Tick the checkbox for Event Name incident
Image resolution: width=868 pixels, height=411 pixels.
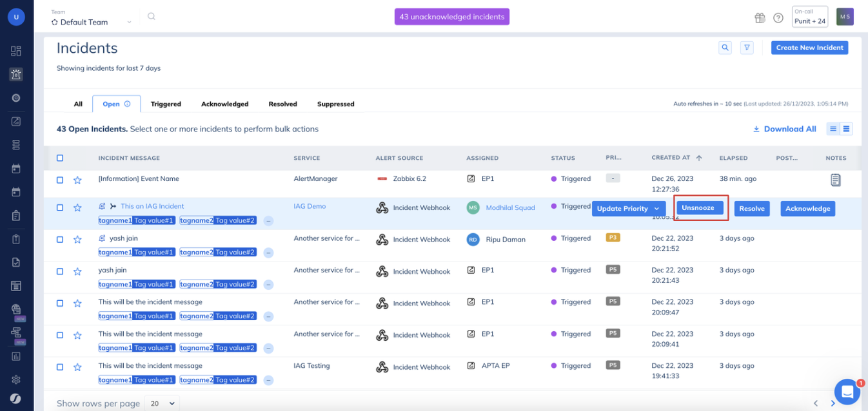point(60,180)
